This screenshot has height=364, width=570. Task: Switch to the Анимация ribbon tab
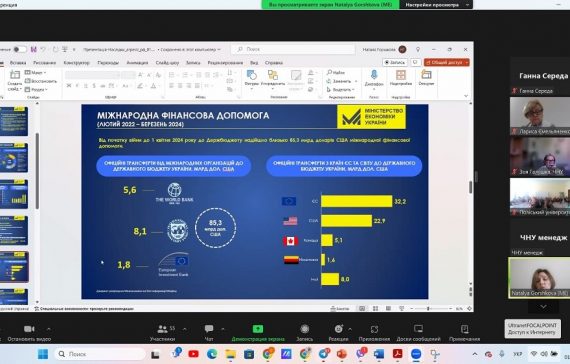pyautogui.click(x=137, y=63)
